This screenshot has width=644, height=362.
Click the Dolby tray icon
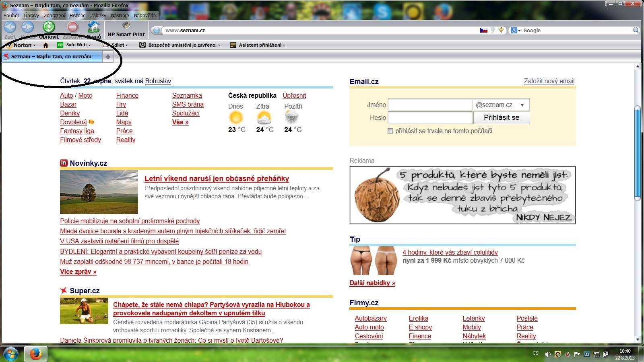(586, 354)
